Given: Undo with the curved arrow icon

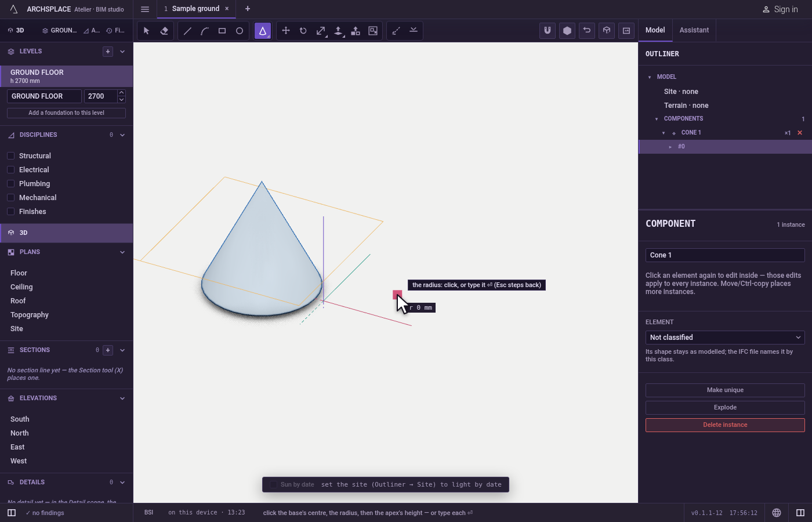Looking at the screenshot, I should [x=587, y=31].
